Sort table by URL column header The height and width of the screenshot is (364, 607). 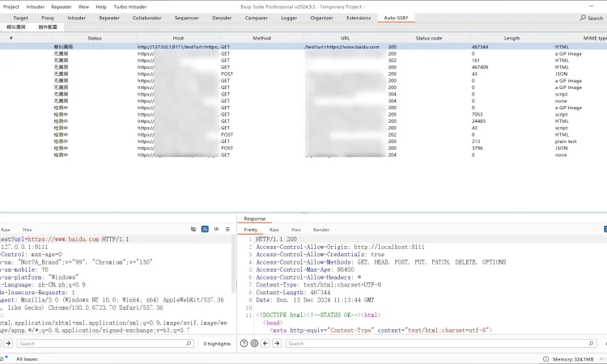(346, 38)
